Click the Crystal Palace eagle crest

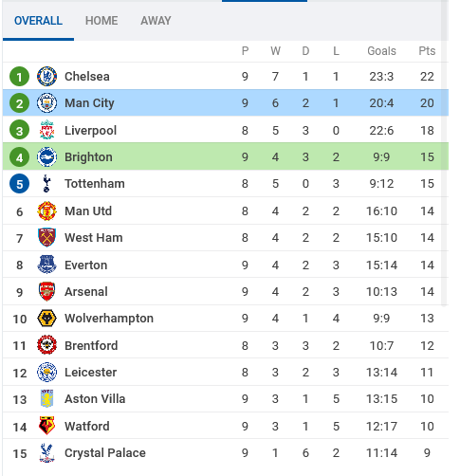pos(46,453)
